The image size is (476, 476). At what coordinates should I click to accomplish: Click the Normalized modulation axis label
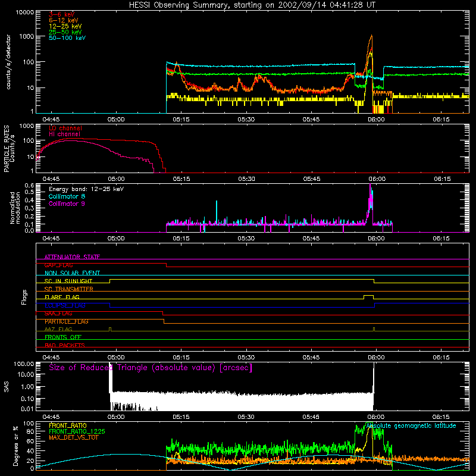point(15,208)
